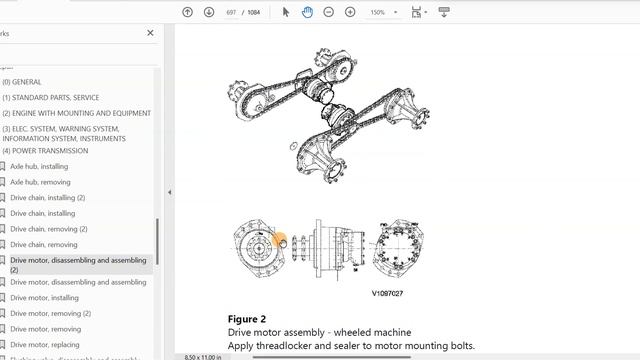Click the document horizontal scrollbar thumb
The width and height of the screenshot is (640, 360).
pyautogui.click(x=331, y=357)
